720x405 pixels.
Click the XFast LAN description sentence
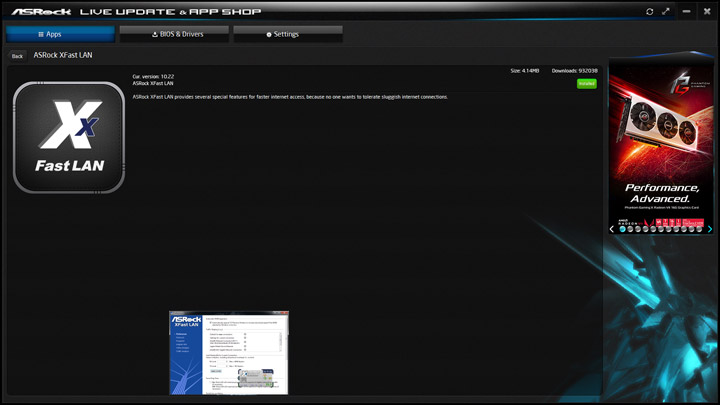[290, 97]
